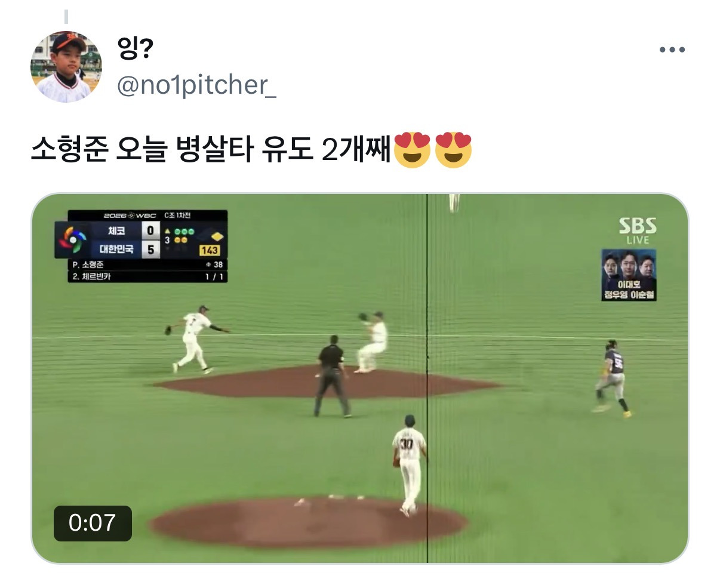Click the umpire in black in video

pyautogui.click(x=332, y=376)
